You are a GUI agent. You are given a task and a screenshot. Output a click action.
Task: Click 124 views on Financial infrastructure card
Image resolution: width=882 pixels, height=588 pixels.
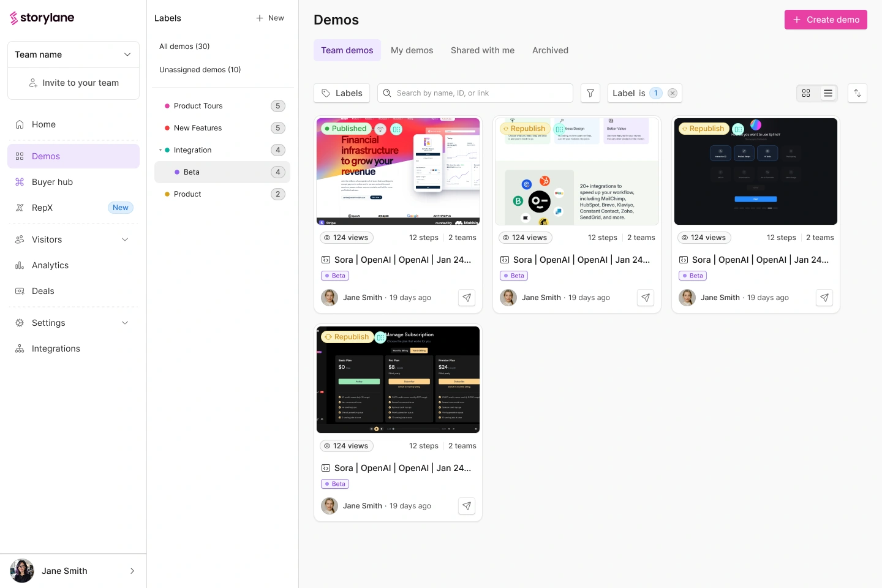pos(347,238)
